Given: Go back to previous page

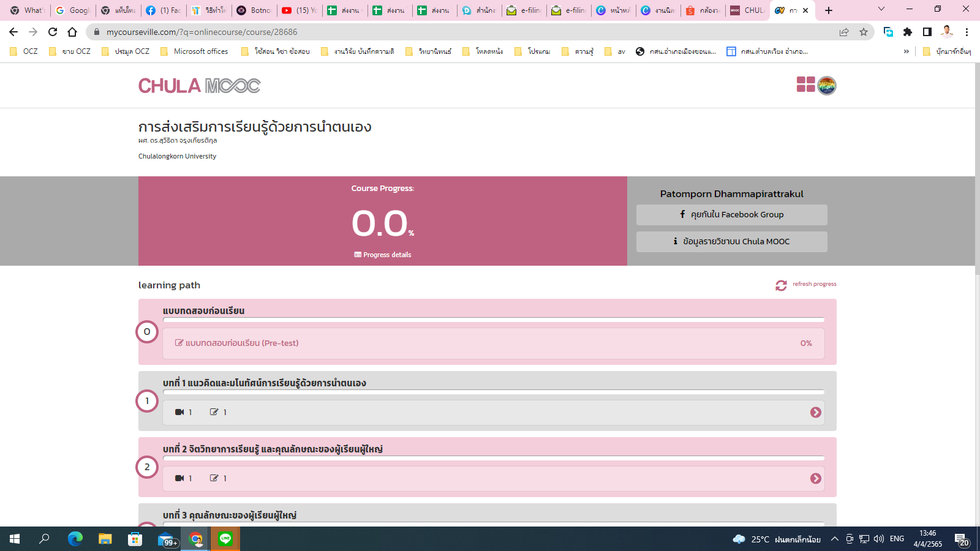Looking at the screenshot, I should [x=13, y=32].
